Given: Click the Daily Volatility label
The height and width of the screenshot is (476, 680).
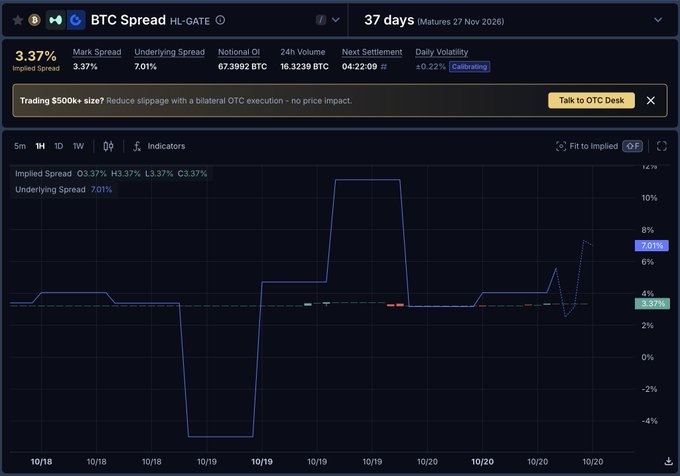Looking at the screenshot, I should point(441,52).
